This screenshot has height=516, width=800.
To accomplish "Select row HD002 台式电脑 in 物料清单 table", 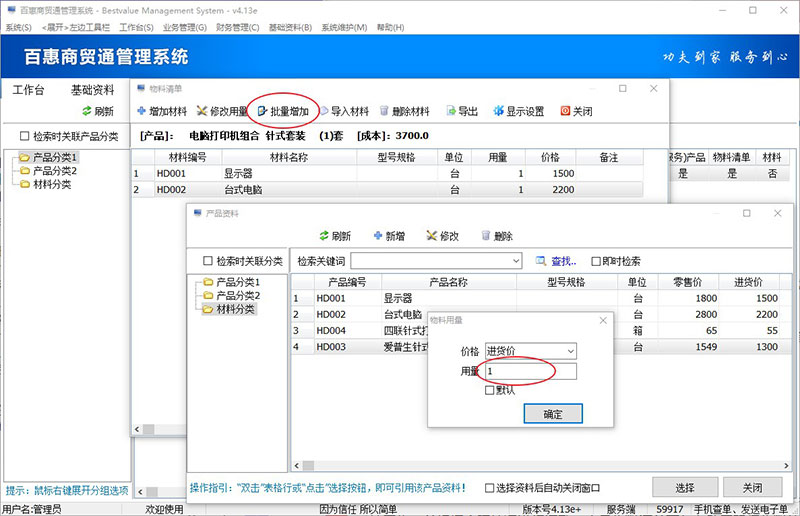I will click(x=387, y=189).
